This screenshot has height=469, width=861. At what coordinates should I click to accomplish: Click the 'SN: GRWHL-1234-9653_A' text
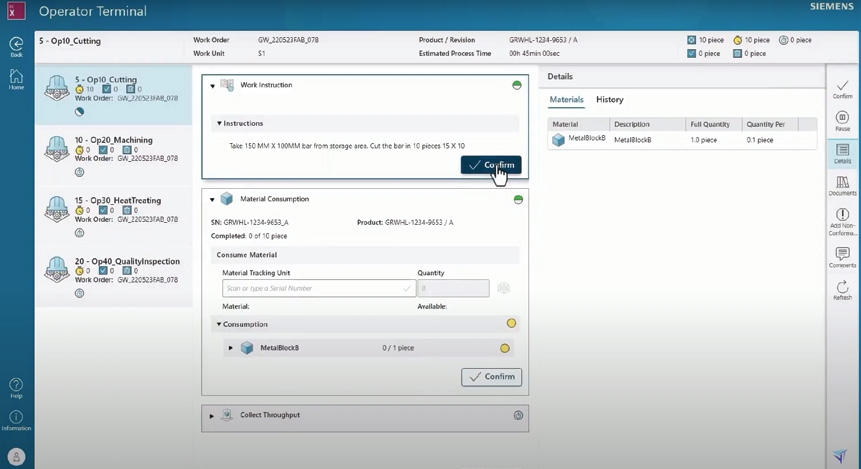click(249, 223)
